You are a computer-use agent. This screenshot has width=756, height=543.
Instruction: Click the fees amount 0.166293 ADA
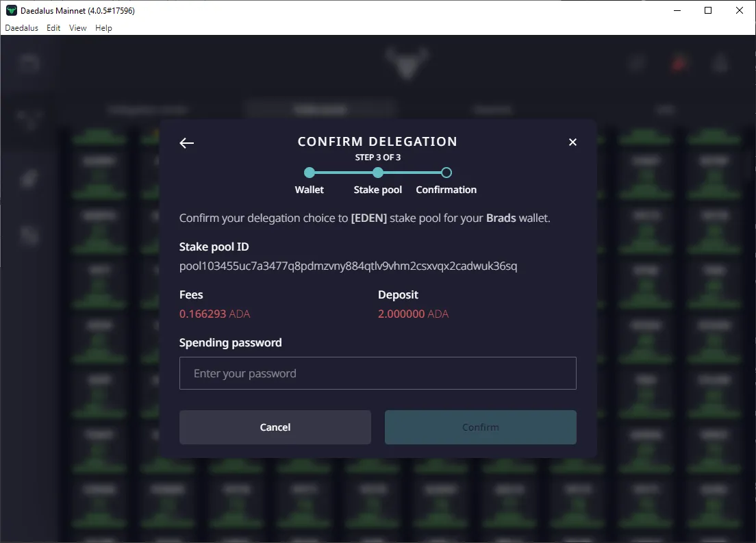(x=214, y=314)
